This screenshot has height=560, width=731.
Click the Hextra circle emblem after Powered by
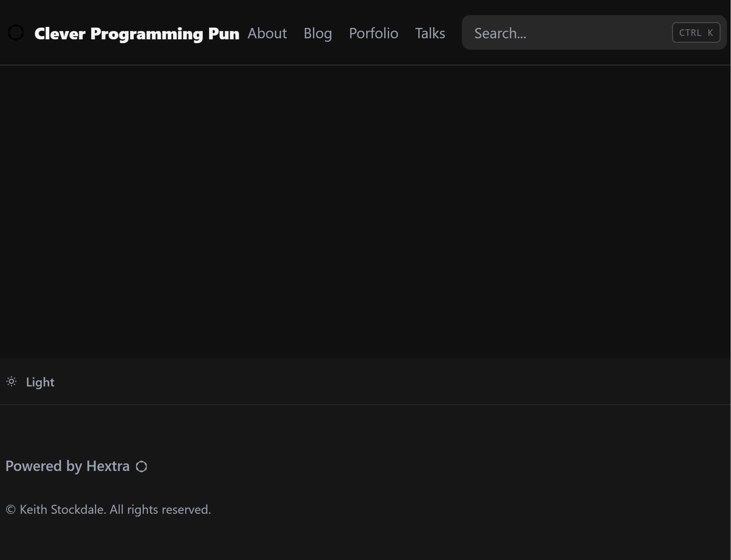pyautogui.click(x=141, y=466)
